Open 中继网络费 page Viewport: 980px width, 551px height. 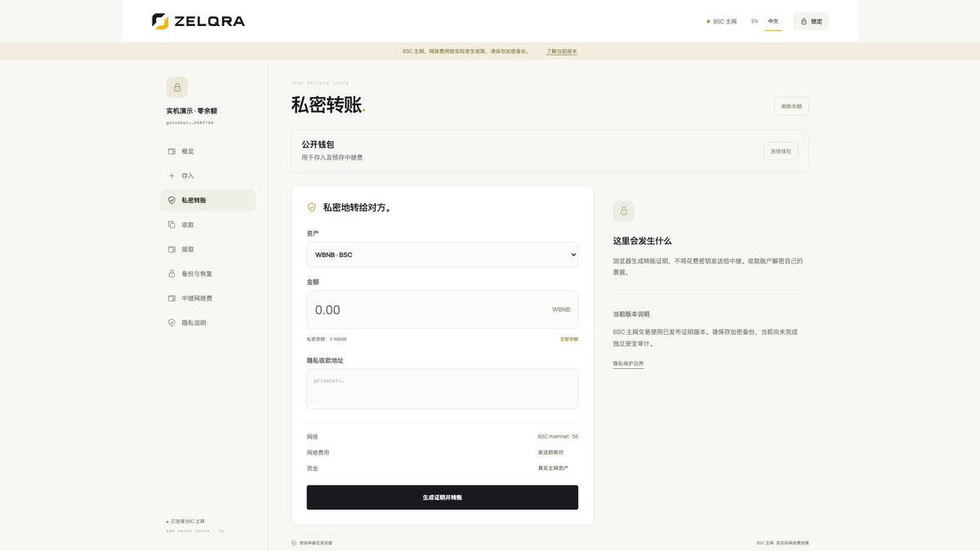point(207,298)
